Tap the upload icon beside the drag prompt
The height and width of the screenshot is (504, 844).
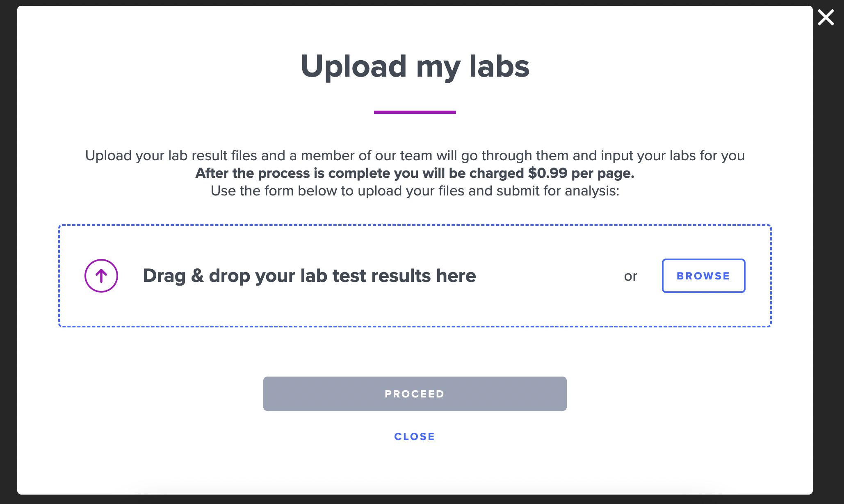tap(101, 276)
